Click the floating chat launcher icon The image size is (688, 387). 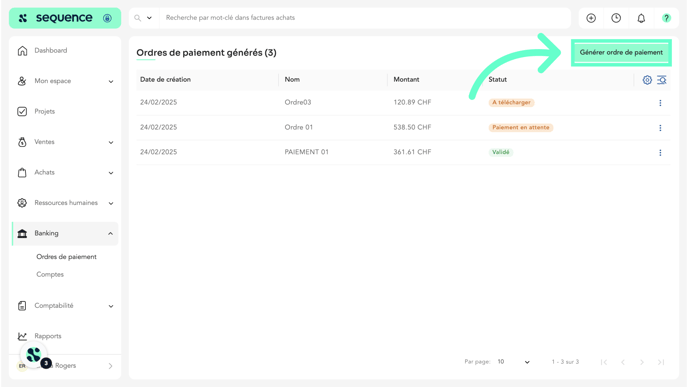[34, 355]
